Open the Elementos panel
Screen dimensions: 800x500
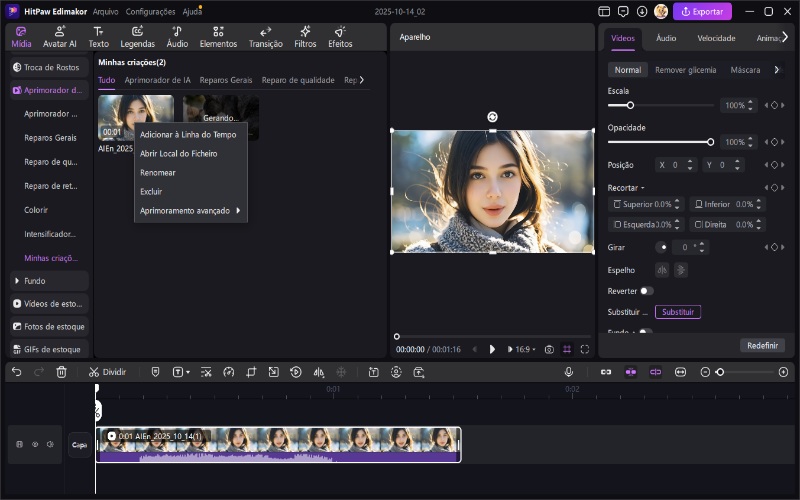pyautogui.click(x=218, y=37)
